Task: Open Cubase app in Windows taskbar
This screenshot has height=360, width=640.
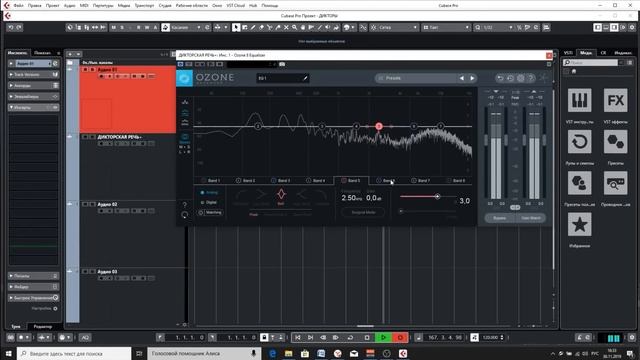Action: pos(403,353)
